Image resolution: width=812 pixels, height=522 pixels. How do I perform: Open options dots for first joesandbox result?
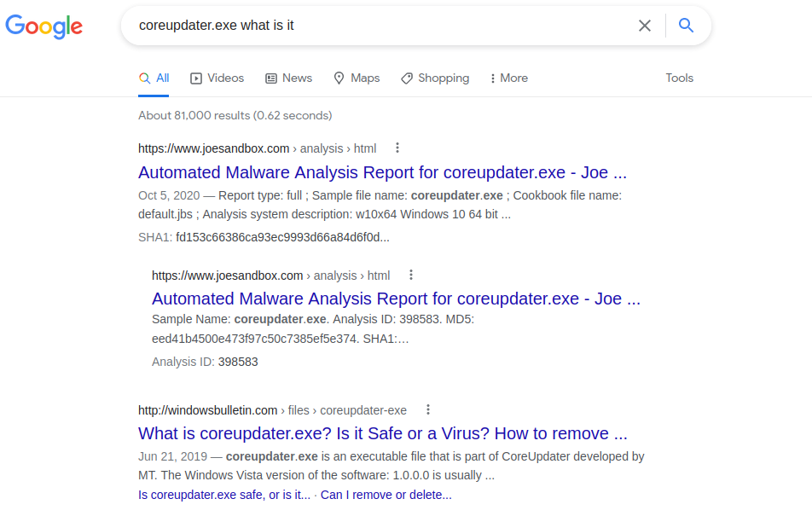point(397,148)
